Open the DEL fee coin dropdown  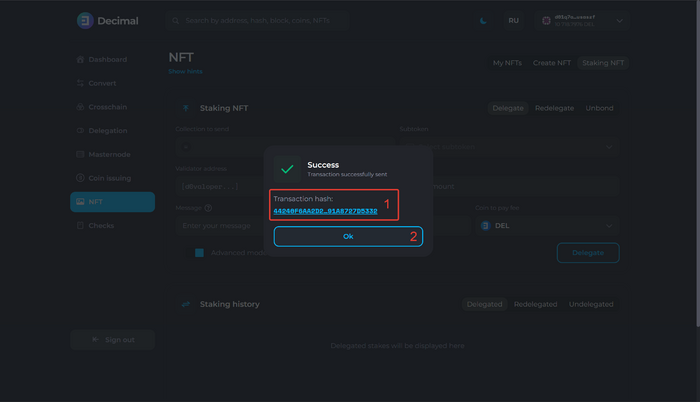(547, 226)
